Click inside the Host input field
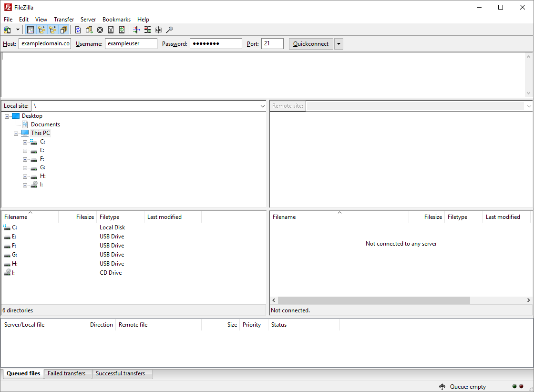This screenshot has width=534, height=392. click(x=44, y=43)
